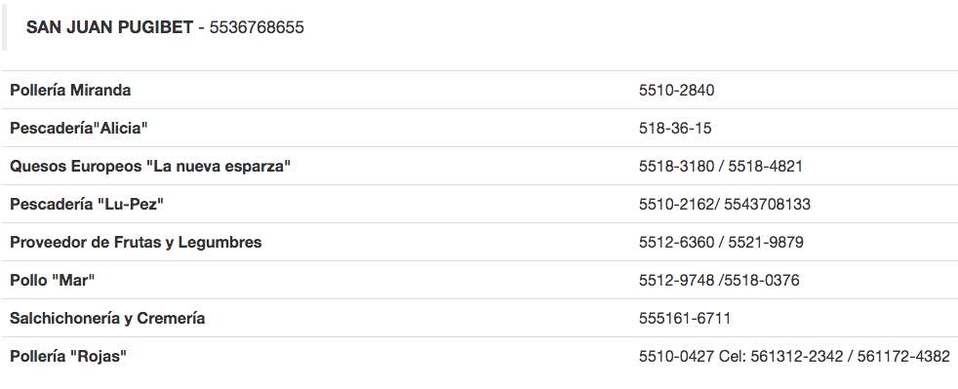Viewport: 958px width, 389px height.
Task: Select Salchichonería y Cremería row
Action: pyautogui.click(x=108, y=318)
